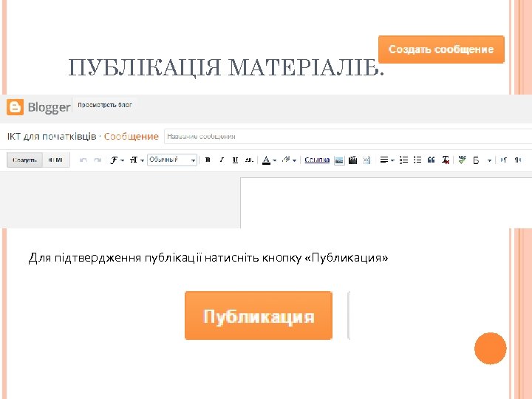Screen dimensions: 532x399
Task: Click inside the post body editor area
Action: pos(386,203)
